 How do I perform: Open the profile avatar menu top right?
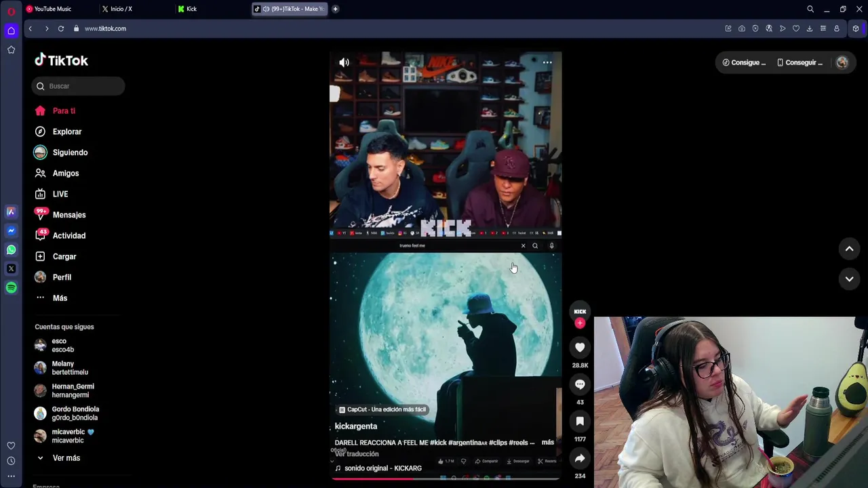[x=842, y=62]
